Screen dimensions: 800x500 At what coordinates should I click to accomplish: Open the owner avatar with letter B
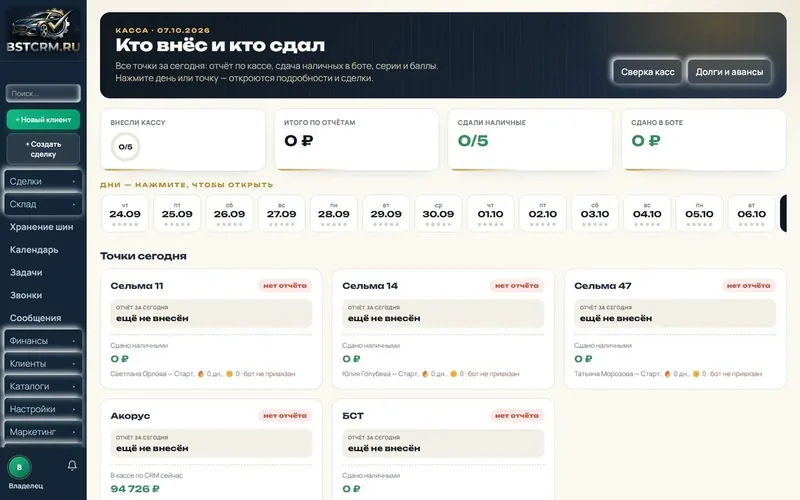coord(19,467)
